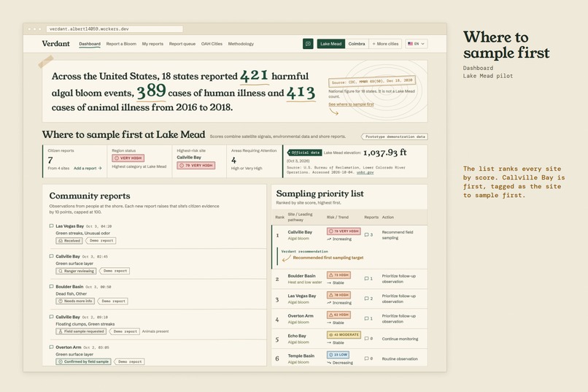Image resolution: width=588 pixels, height=392 pixels.
Task: Open Report queue nav item
Action: [x=182, y=44]
